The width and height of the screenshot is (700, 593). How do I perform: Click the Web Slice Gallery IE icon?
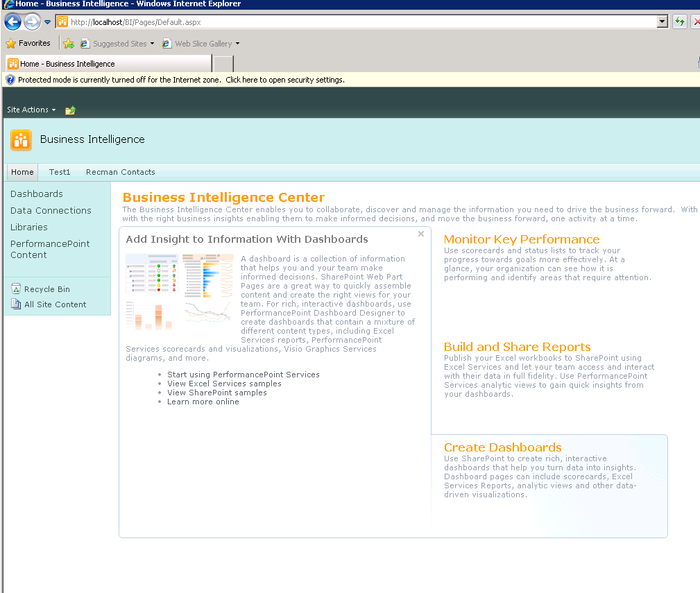coord(167,43)
